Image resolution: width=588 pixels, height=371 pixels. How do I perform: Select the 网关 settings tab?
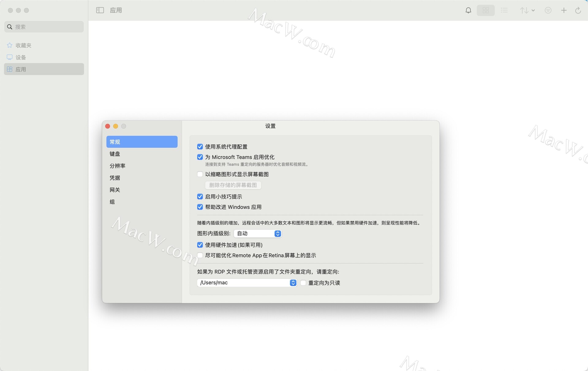tap(142, 190)
